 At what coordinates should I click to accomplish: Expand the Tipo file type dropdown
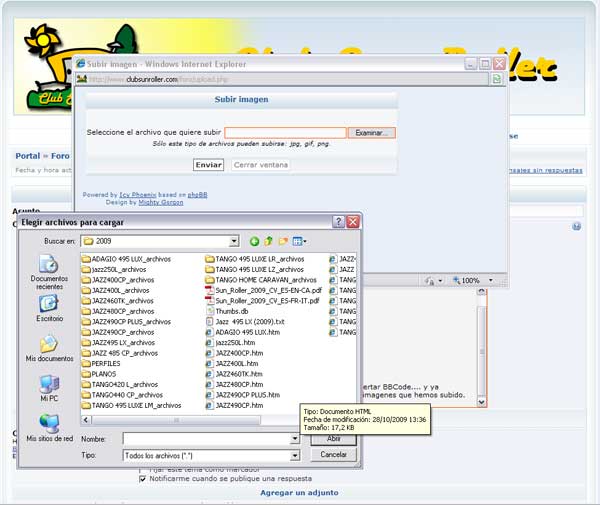coord(294,456)
